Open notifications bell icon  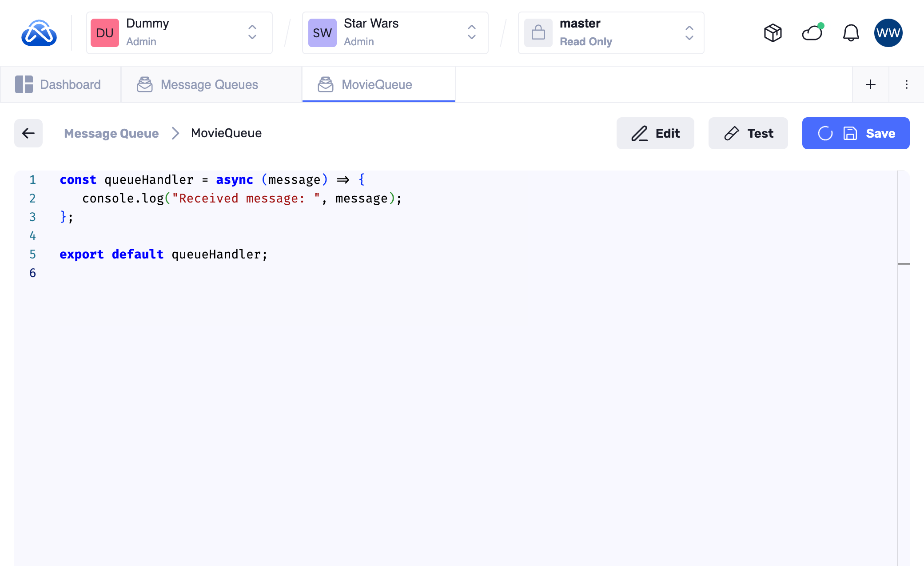851,33
